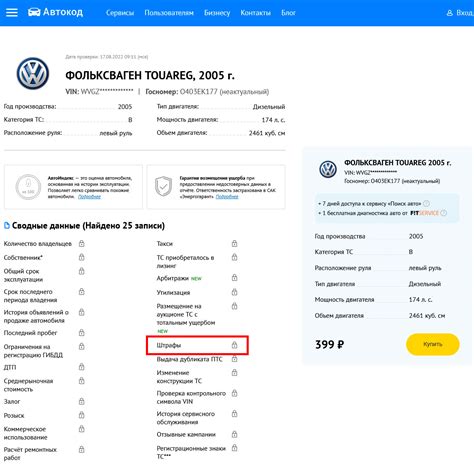The height and width of the screenshot is (467, 474).
Task: Click the lock icon for Отзывные кампании
Action: point(235,434)
